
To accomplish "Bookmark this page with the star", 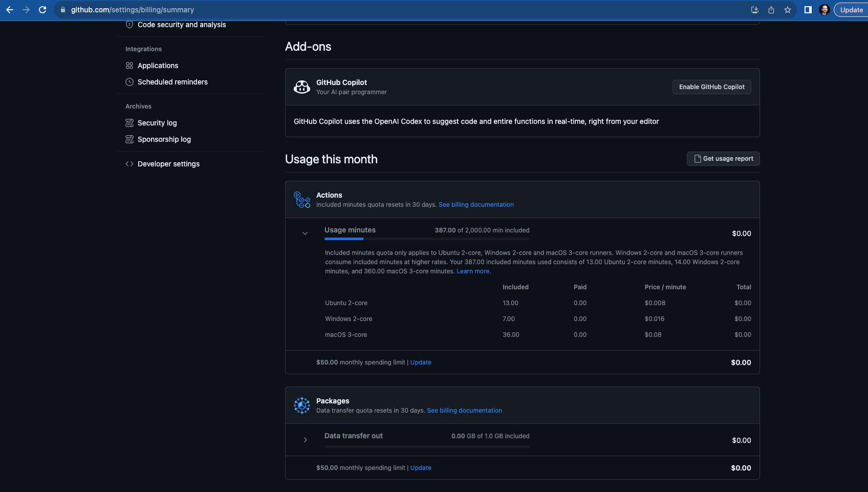I will (787, 10).
